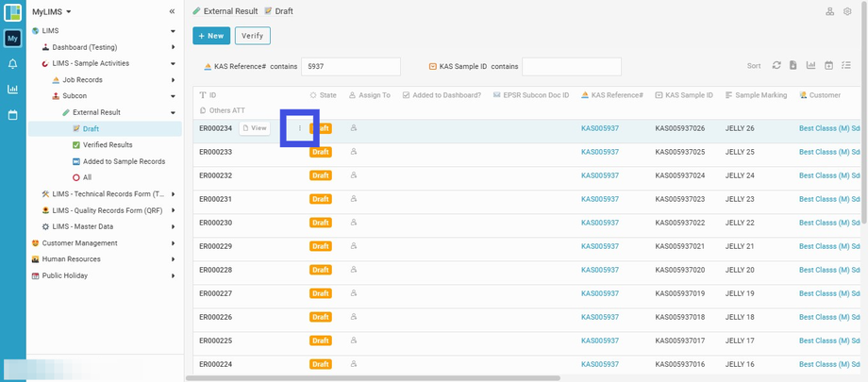Click sample ID KAS005937018
This screenshot has width=868, height=382.
[x=680, y=317]
